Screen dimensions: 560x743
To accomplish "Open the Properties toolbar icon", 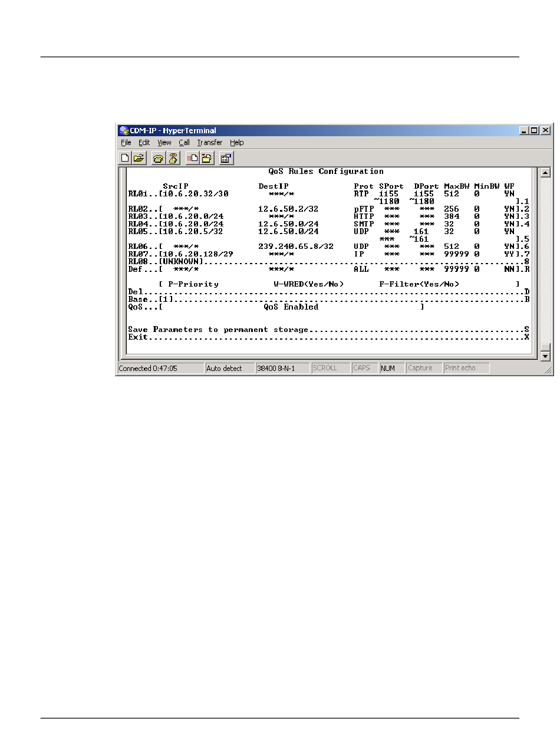I will click(226, 158).
